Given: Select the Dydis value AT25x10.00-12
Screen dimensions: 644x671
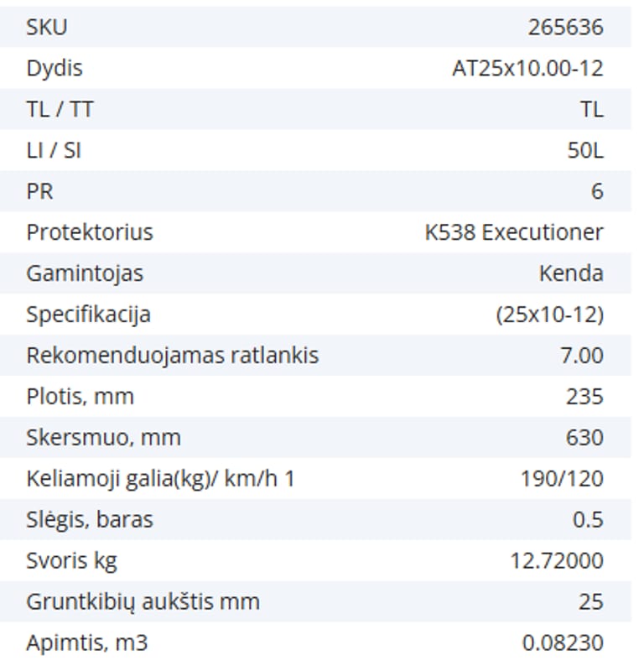Looking at the screenshot, I should click(x=527, y=68).
